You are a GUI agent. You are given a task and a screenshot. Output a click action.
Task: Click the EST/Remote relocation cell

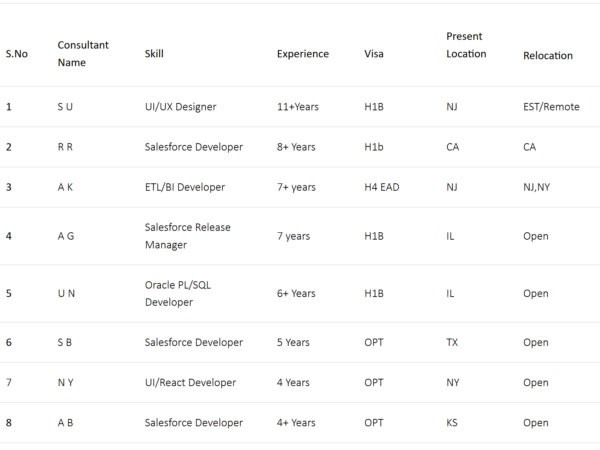click(x=551, y=107)
